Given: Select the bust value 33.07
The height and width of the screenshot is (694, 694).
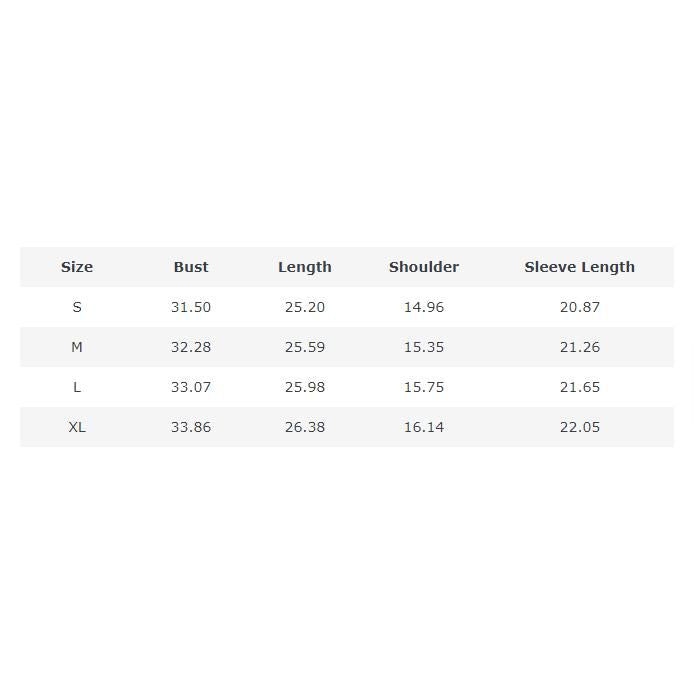Looking at the screenshot, I should [191, 387].
